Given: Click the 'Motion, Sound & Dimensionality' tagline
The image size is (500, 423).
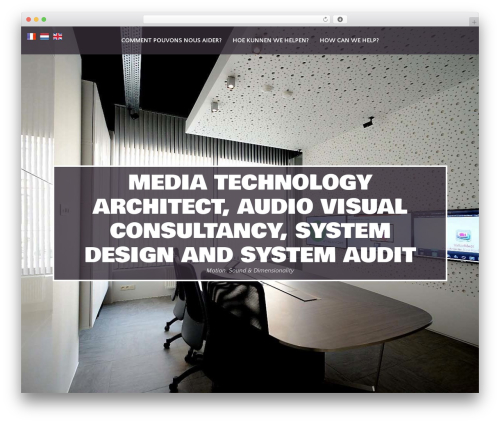Looking at the screenshot, I should pos(250,270).
